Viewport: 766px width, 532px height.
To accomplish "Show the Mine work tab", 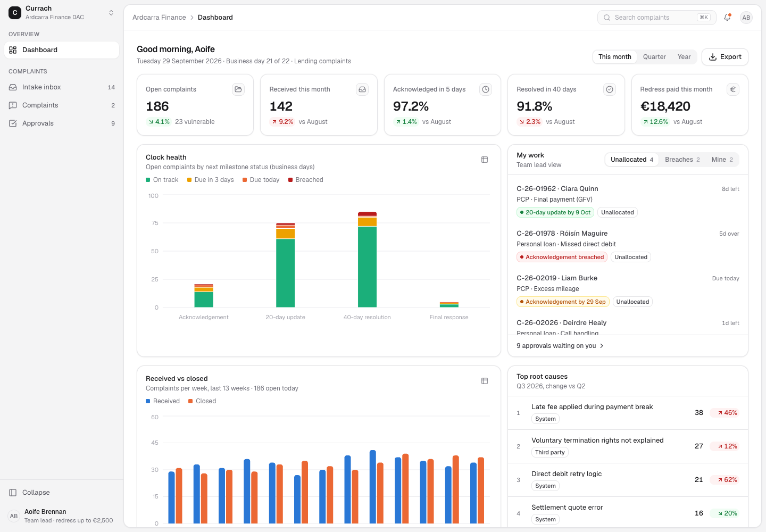I will click(722, 160).
